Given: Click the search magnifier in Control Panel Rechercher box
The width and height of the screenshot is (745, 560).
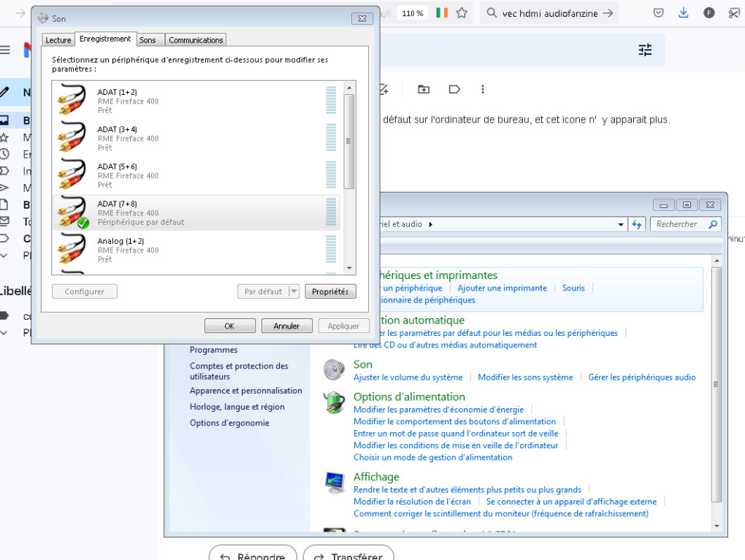Looking at the screenshot, I should [x=713, y=224].
